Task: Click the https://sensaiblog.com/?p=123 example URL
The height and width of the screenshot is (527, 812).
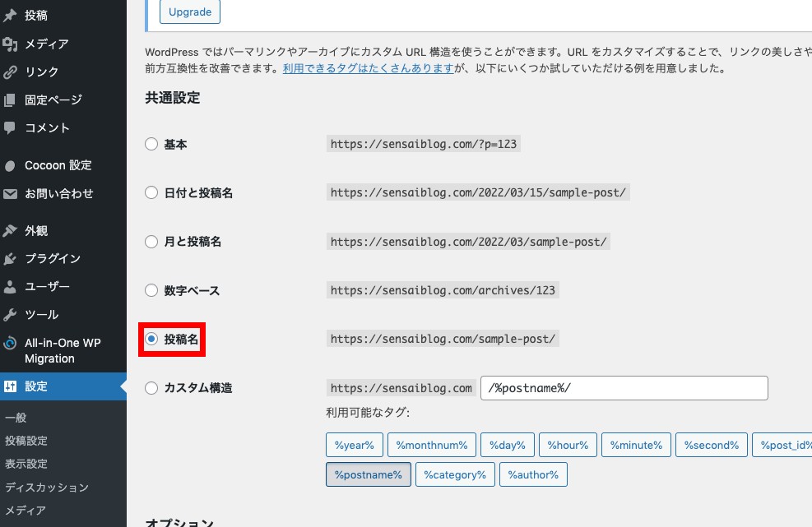Action: pyautogui.click(x=424, y=144)
